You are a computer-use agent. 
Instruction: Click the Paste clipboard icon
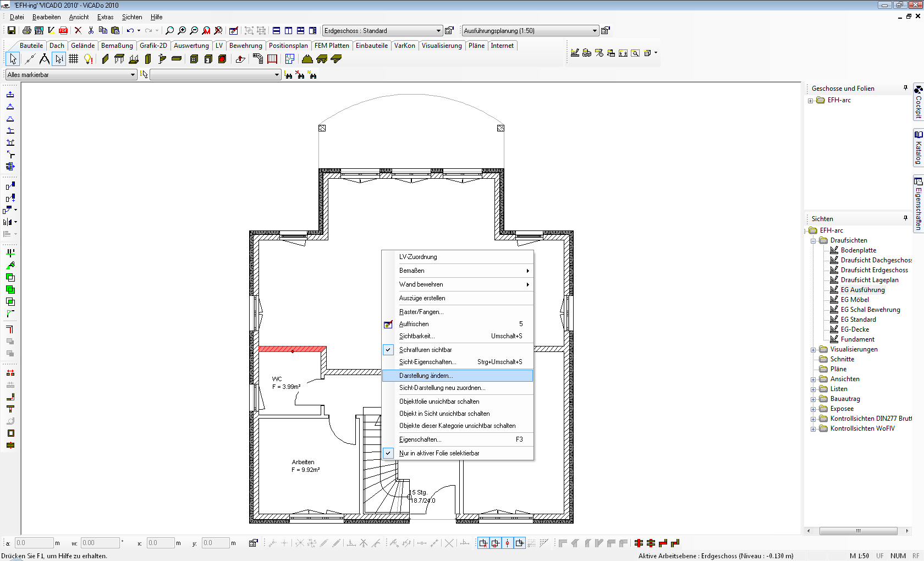click(x=115, y=30)
